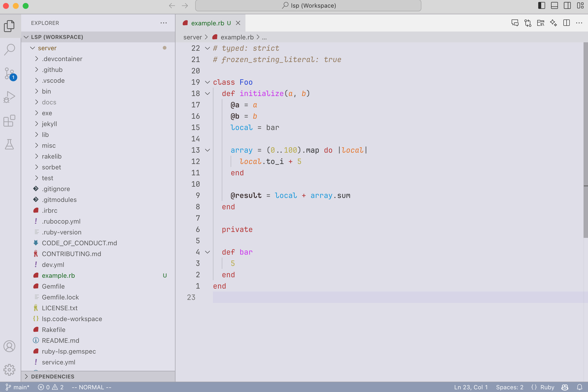The width and height of the screenshot is (588, 392).
Task: Click Ln 23, Col 1 cursor position
Action: pos(471,387)
